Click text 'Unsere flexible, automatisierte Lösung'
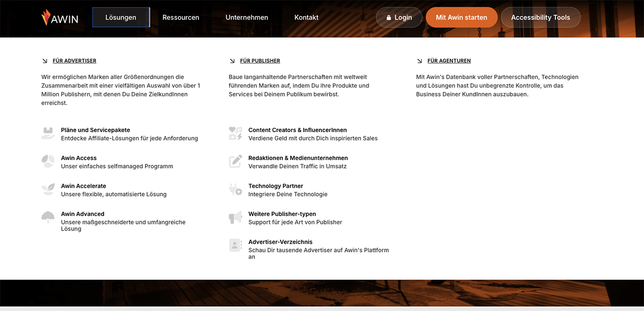Viewport: 644px width, 311px height. coord(114,194)
